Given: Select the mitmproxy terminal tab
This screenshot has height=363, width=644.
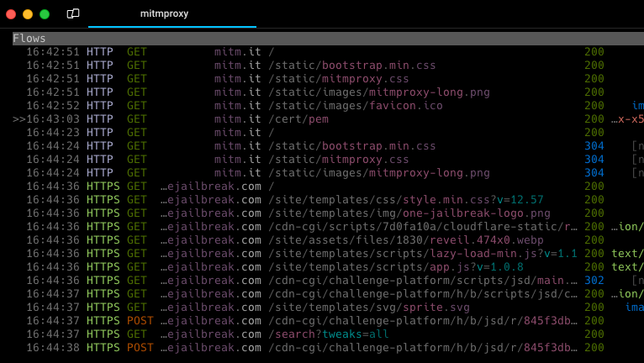Looking at the screenshot, I should (x=172, y=14).
